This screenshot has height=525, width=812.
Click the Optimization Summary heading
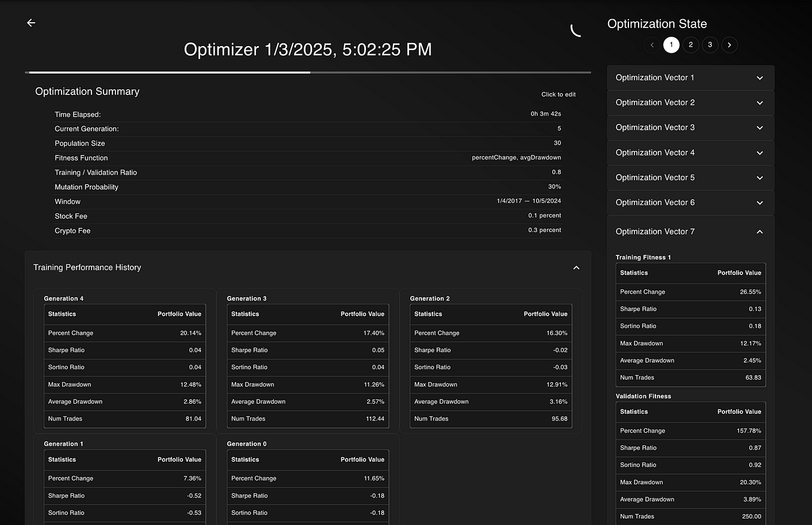tap(87, 91)
